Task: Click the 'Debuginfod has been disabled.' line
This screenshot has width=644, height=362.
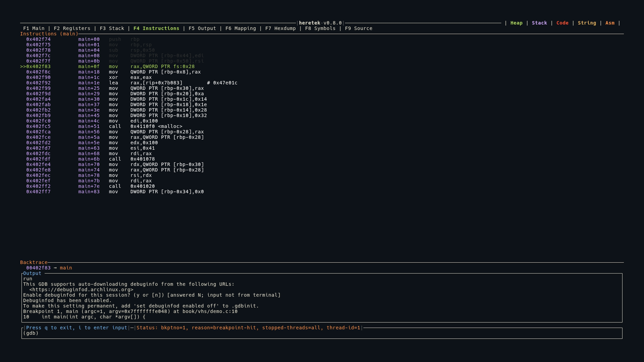Action: pyautogui.click(x=67, y=301)
